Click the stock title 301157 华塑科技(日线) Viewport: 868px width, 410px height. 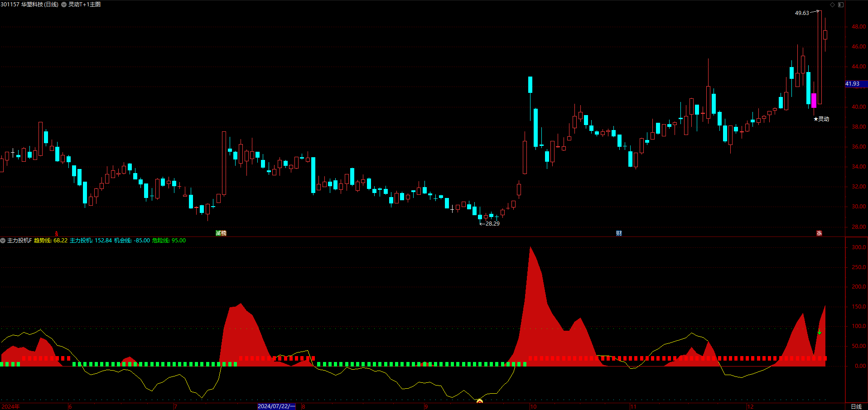(x=29, y=5)
